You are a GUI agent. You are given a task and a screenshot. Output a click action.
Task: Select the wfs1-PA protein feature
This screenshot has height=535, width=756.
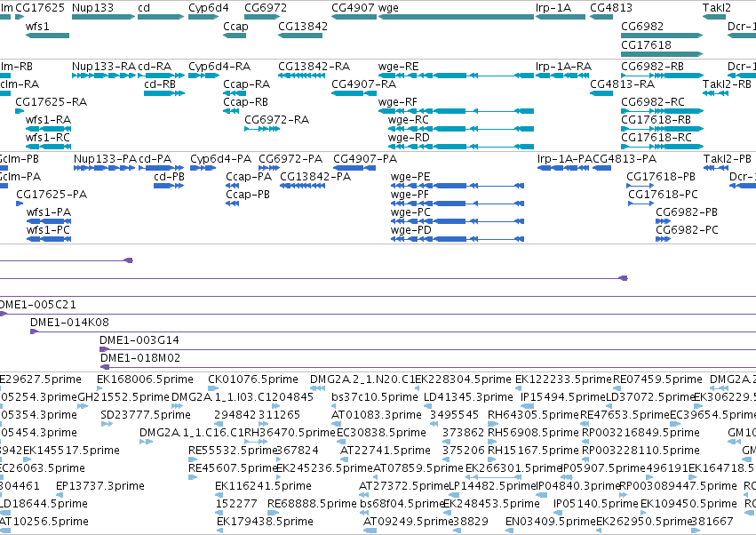[49, 221]
